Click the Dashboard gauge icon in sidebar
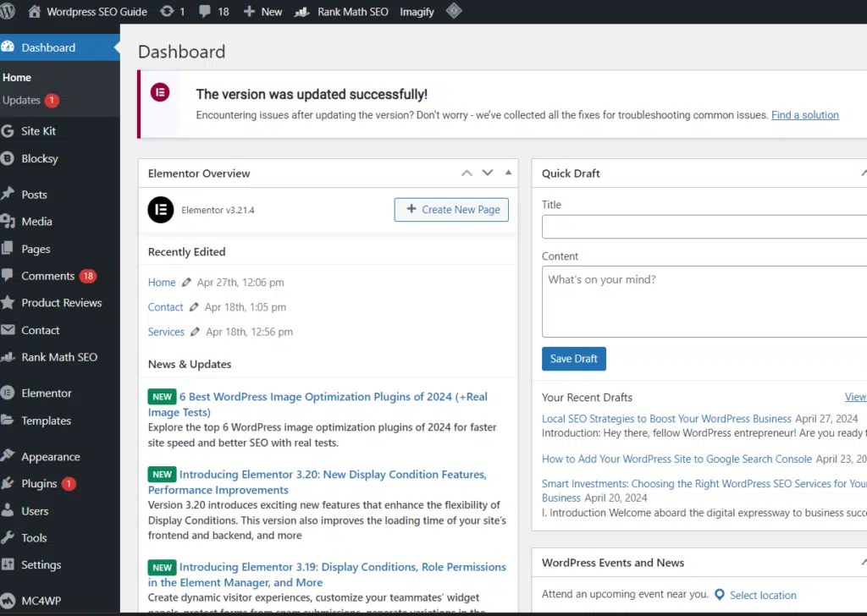The width and height of the screenshot is (867, 616). coord(8,47)
